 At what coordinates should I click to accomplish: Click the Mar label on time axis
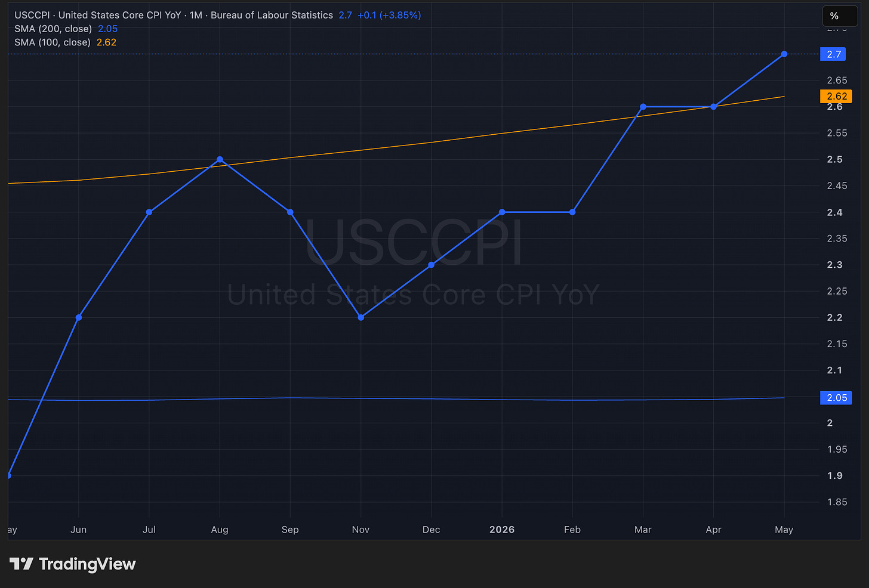[x=643, y=530]
